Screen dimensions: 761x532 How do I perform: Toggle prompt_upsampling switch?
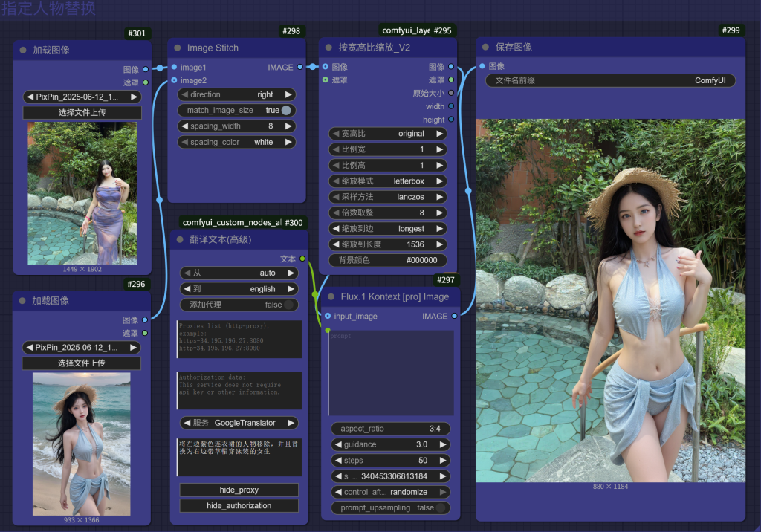pos(441,508)
